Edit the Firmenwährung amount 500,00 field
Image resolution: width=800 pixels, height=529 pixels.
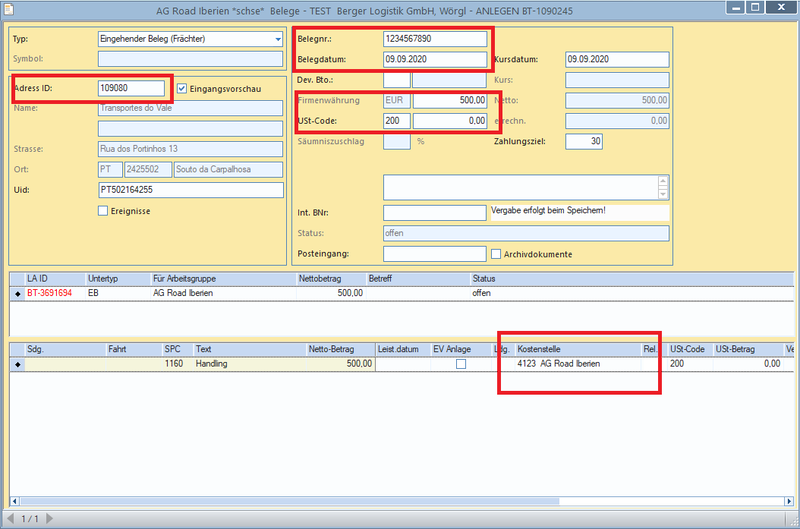tap(449, 100)
